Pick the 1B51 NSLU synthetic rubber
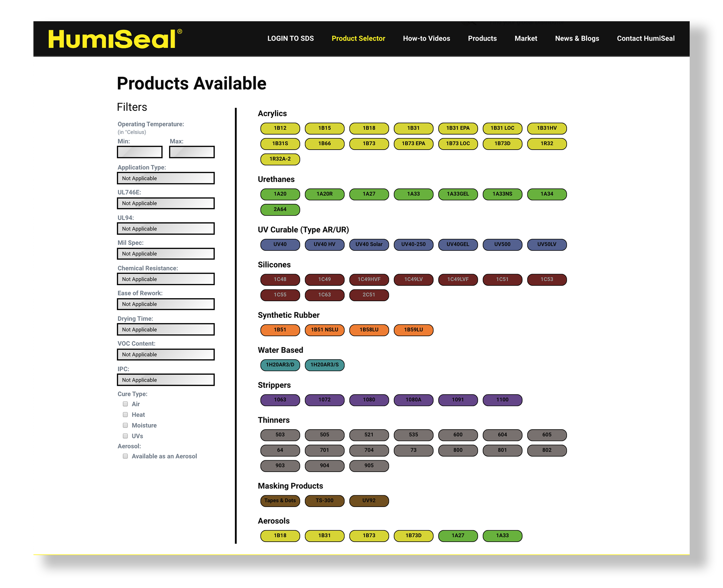This screenshot has height=588, width=723. click(x=324, y=330)
